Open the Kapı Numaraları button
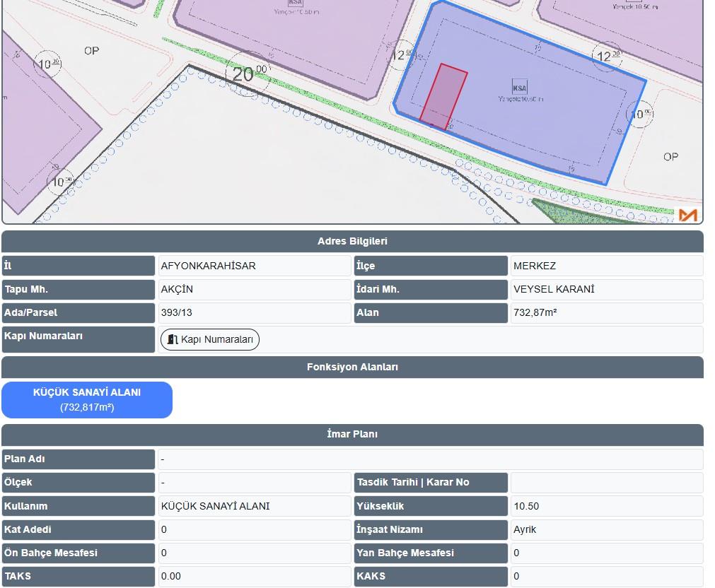715x588 pixels. pos(210,340)
